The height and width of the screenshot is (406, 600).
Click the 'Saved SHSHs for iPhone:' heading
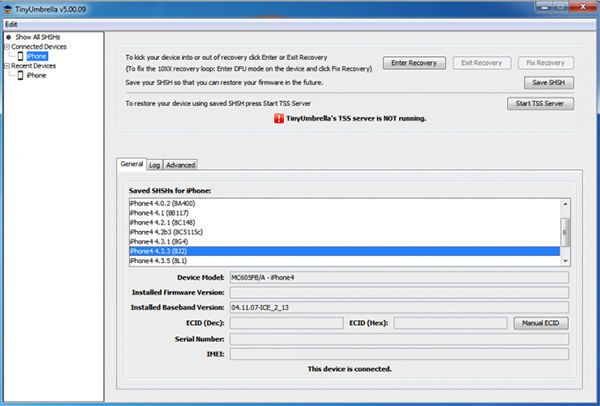click(x=170, y=191)
